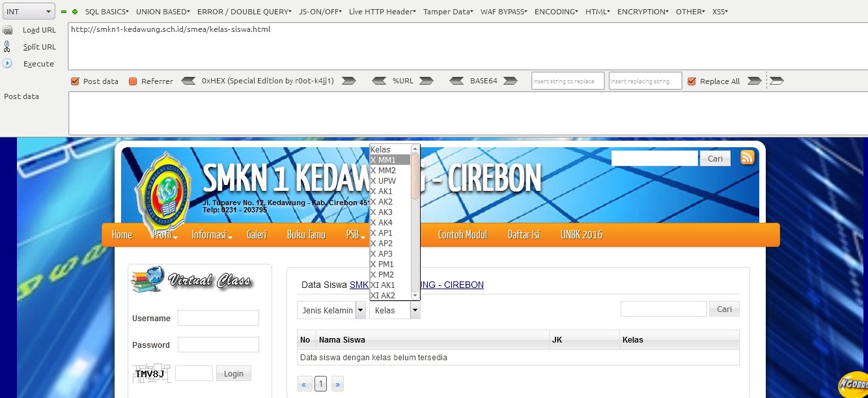The width and height of the screenshot is (868, 398).
Task: Go to the Home page
Action: coord(122,235)
